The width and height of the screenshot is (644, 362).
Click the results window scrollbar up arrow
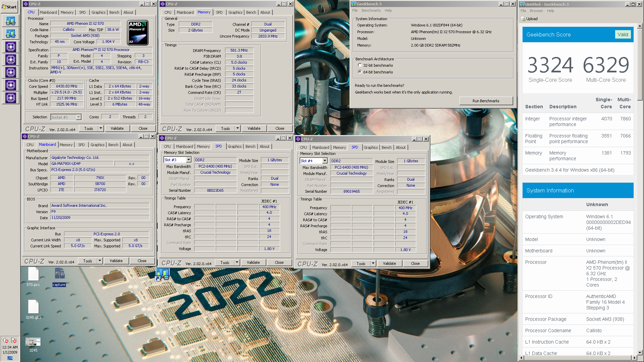click(640, 26)
